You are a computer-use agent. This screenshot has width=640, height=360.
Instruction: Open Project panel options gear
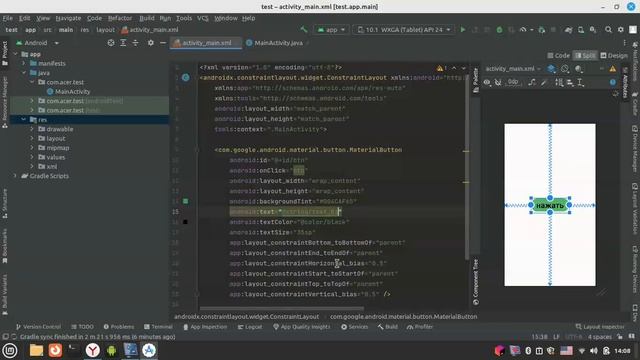pos(151,43)
